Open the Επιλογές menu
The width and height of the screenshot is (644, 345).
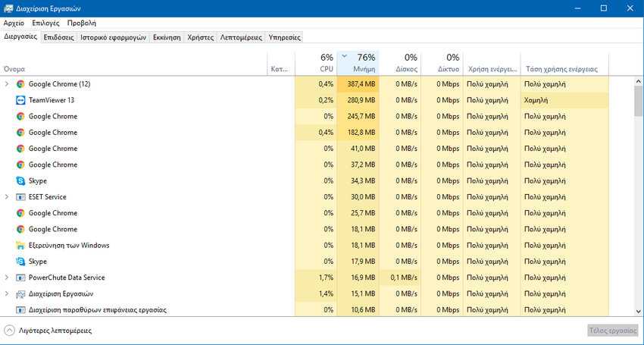tap(45, 23)
